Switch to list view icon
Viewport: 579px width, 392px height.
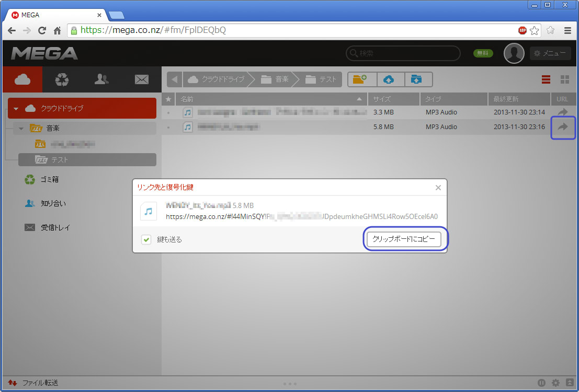tap(546, 79)
